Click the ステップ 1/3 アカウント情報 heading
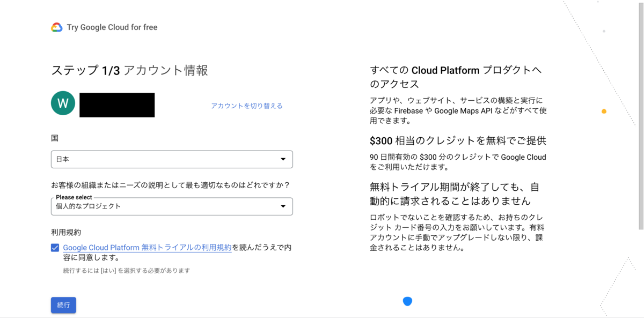 pos(129,70)
